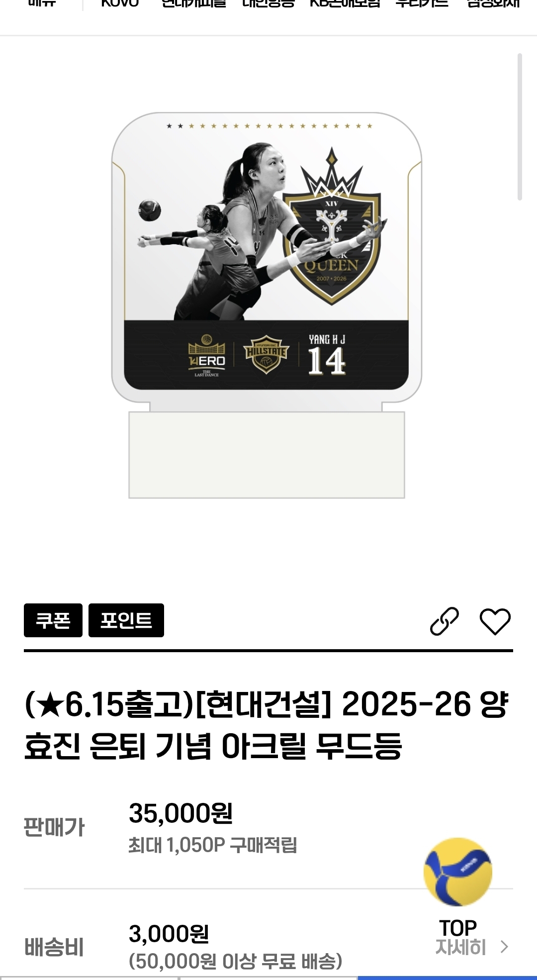Viewport: 537px width, 980px height.
Task: Tap the 양효진 은퇴 기념 product title
Action: [x=267, y=725]
